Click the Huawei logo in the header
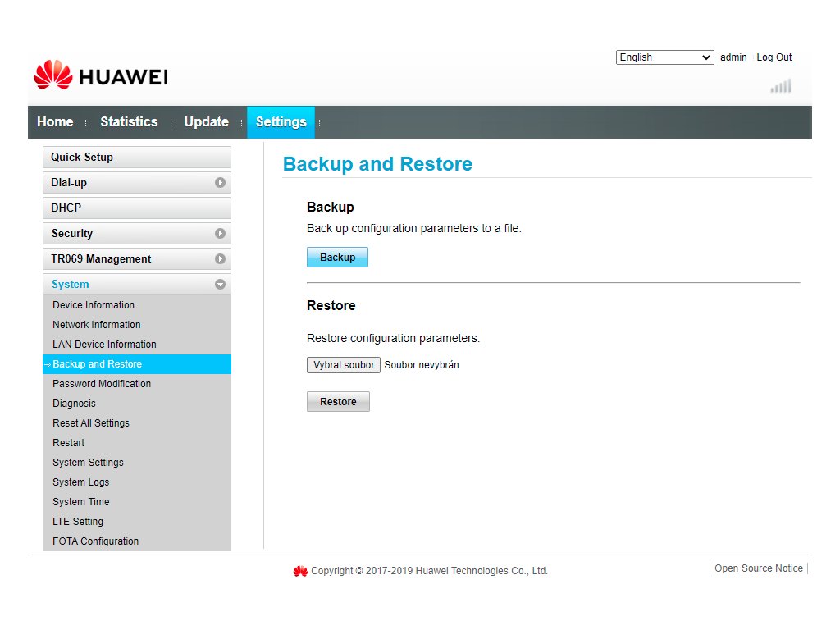This screenshot has height=630, width=840. point(100,76)
